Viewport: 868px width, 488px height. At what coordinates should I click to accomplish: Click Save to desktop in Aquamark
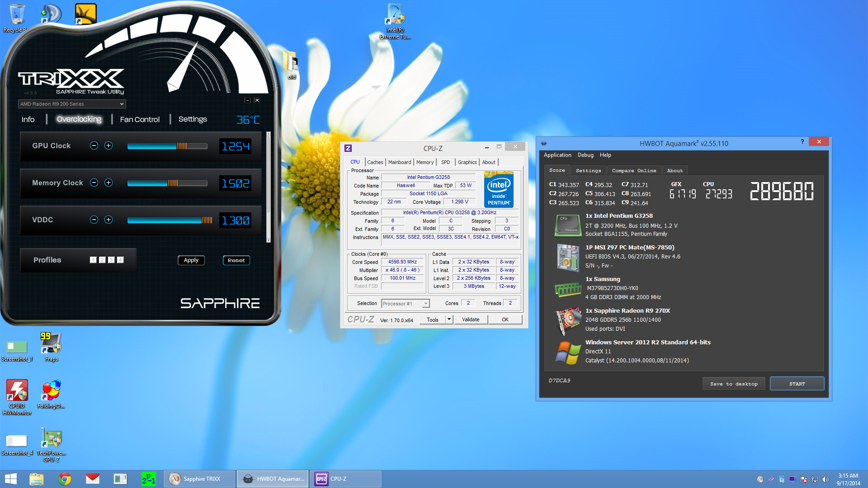(734, 384)
